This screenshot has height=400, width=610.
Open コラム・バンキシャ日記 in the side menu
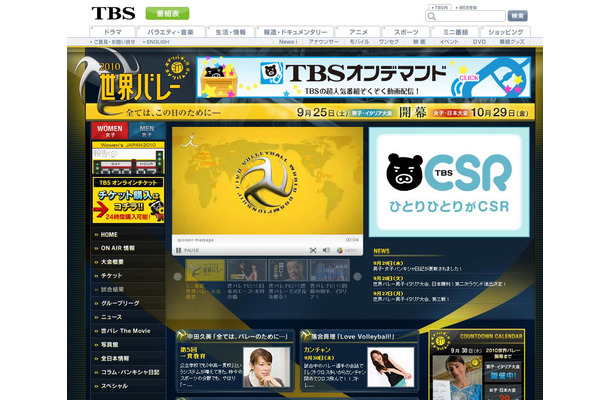(x=128, y=372)
